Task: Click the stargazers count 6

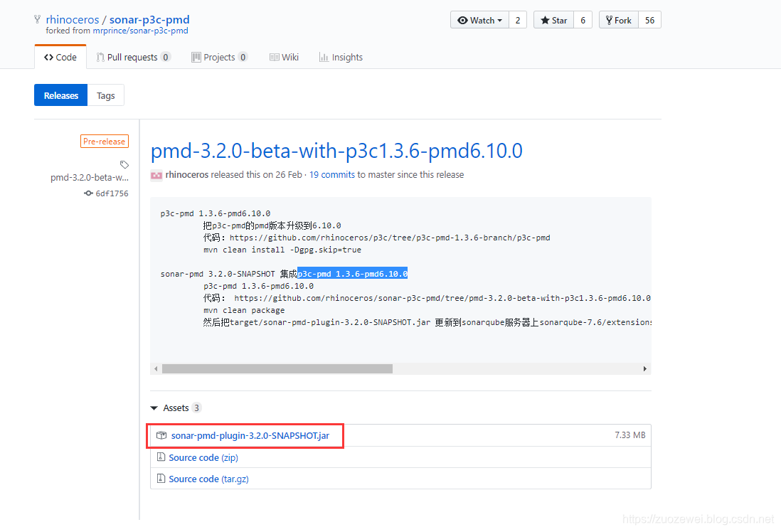Action: coord(583,21)
